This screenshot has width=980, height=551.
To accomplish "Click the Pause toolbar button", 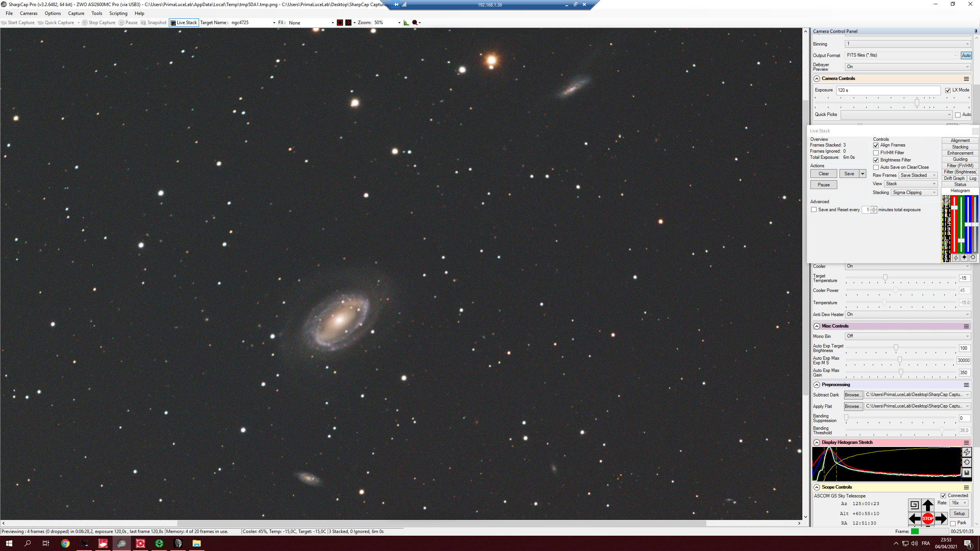I will tap(128, 23).
